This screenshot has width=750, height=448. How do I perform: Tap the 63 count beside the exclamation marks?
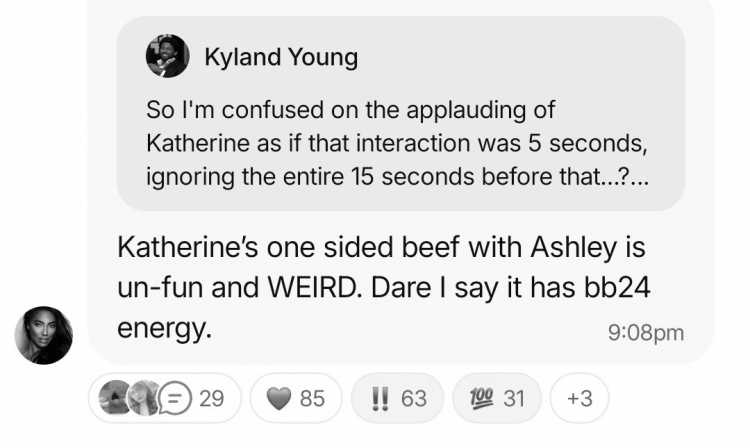tap(414, 398)
